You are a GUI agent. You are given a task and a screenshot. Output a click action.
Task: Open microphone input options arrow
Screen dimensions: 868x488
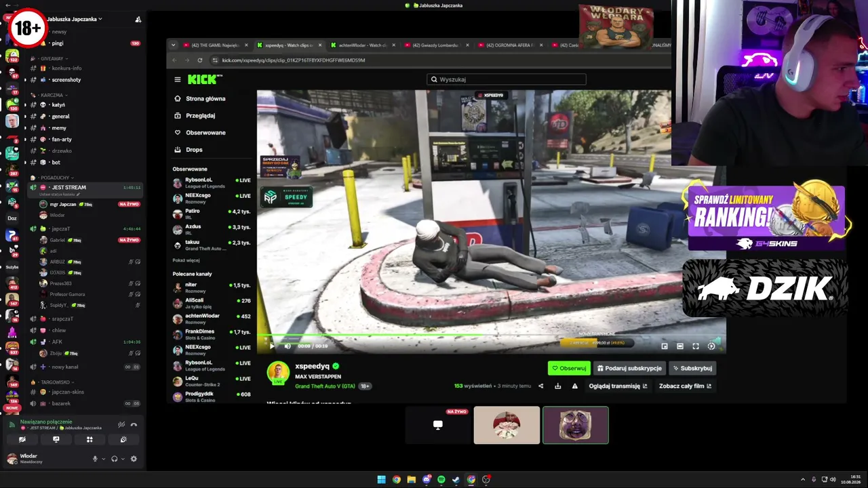click(x=103, y=459)
